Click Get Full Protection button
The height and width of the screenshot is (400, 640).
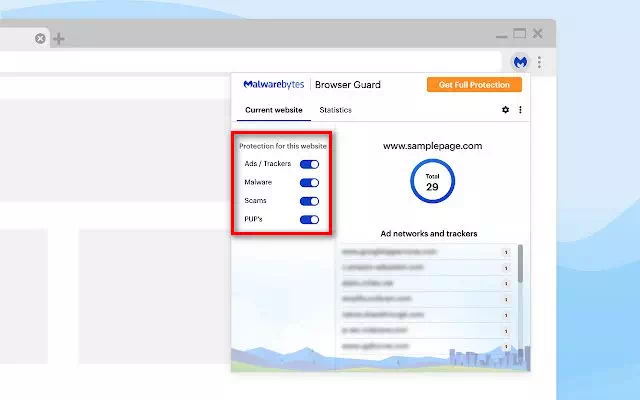(474, 85)
